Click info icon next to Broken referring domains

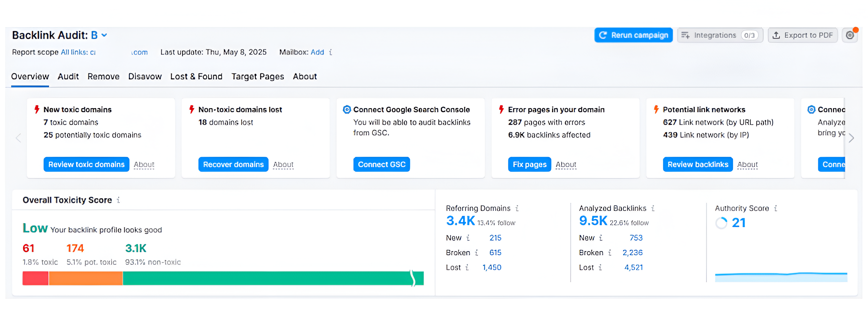point(477,253)
